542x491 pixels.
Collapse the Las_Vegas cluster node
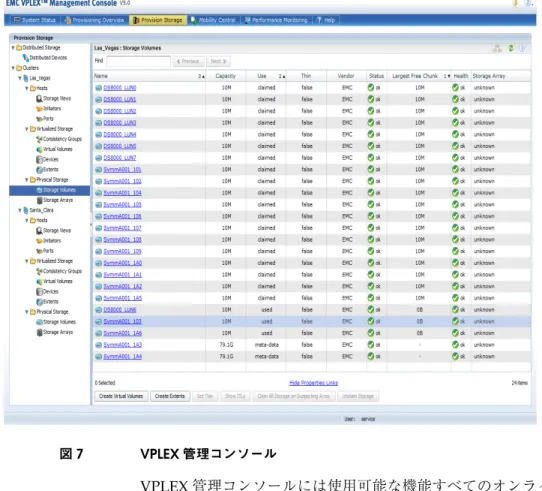tap(20, 78)
